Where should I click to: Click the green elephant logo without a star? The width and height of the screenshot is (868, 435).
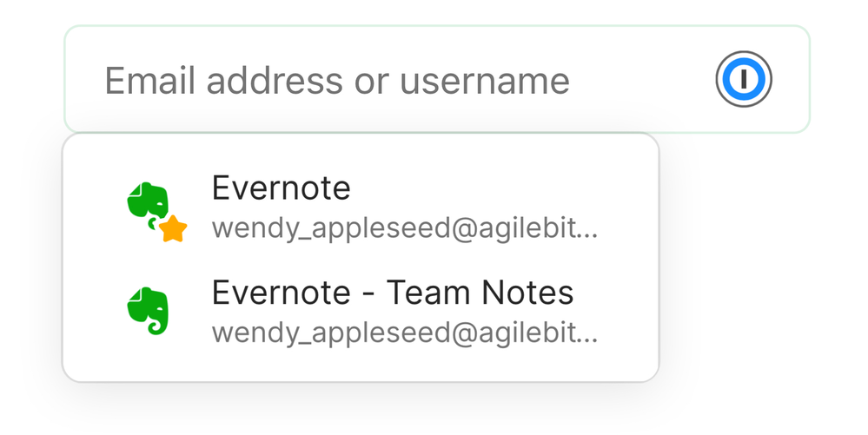tap(148, 311)
